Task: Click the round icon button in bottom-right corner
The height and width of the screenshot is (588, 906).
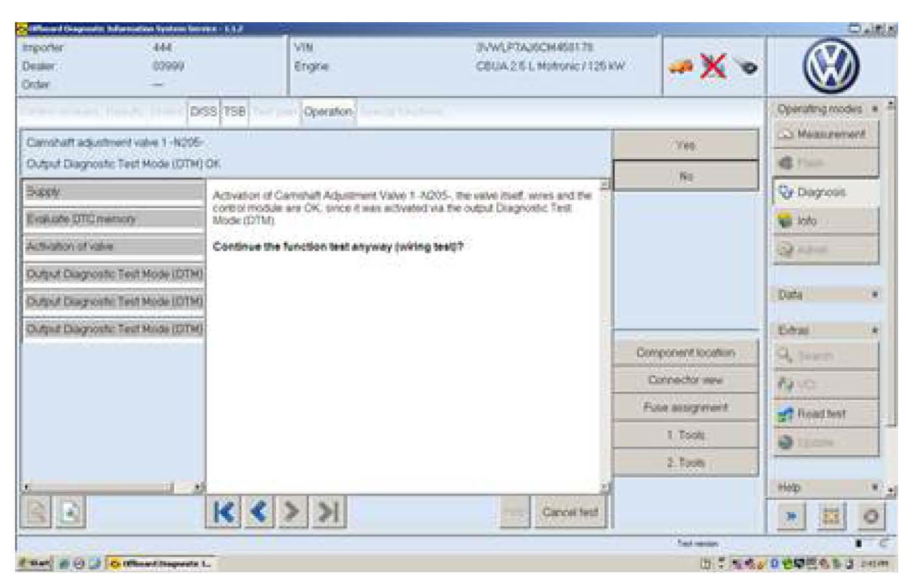Action: (871, 516)
